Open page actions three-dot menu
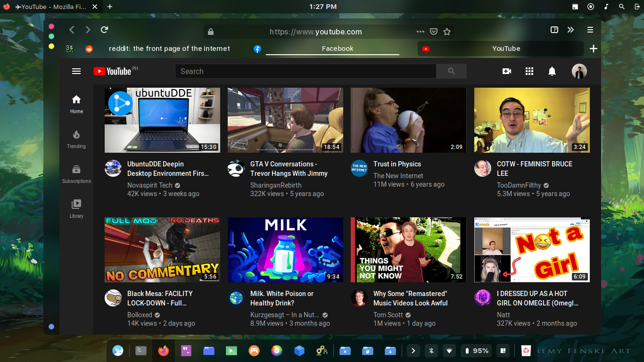Image resolution: width=644 pixels, height=362 pixels. [x=421, y=32]
